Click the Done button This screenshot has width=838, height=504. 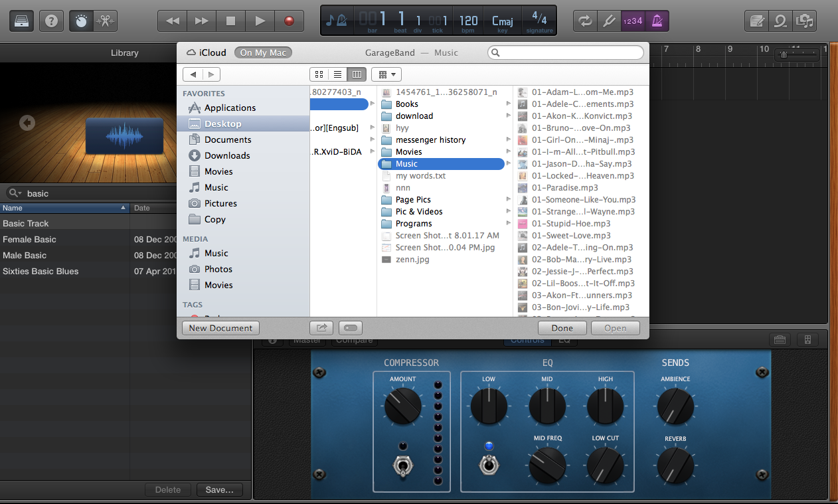click(562, 328)
